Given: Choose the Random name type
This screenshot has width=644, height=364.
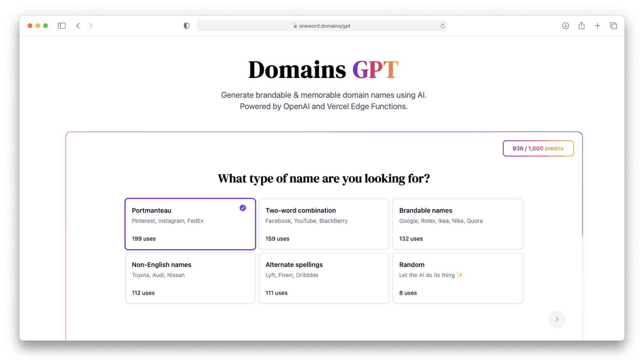Looking at the screenshot, I should (x=457, y=278).
